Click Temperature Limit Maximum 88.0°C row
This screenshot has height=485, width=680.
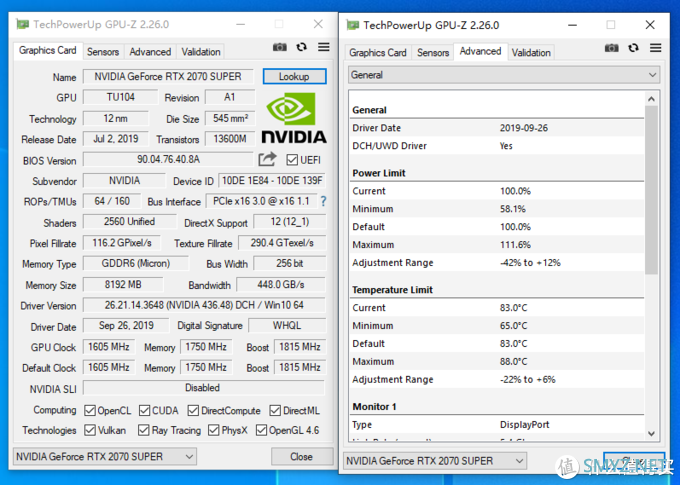pos(497,361)
